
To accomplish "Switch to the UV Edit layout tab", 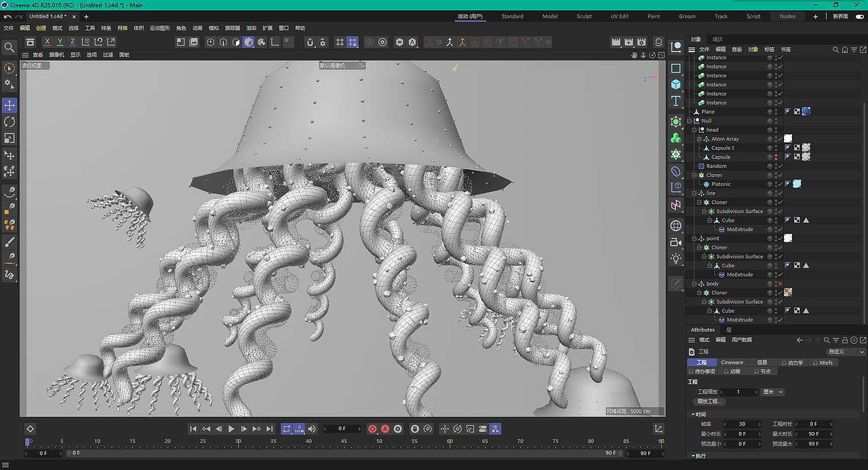I will (619, 16).
